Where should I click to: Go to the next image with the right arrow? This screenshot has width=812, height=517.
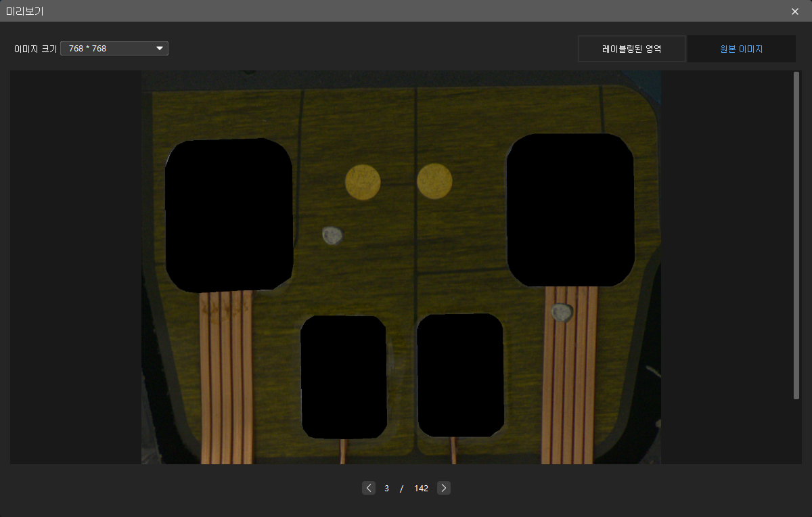pos(444,488)
